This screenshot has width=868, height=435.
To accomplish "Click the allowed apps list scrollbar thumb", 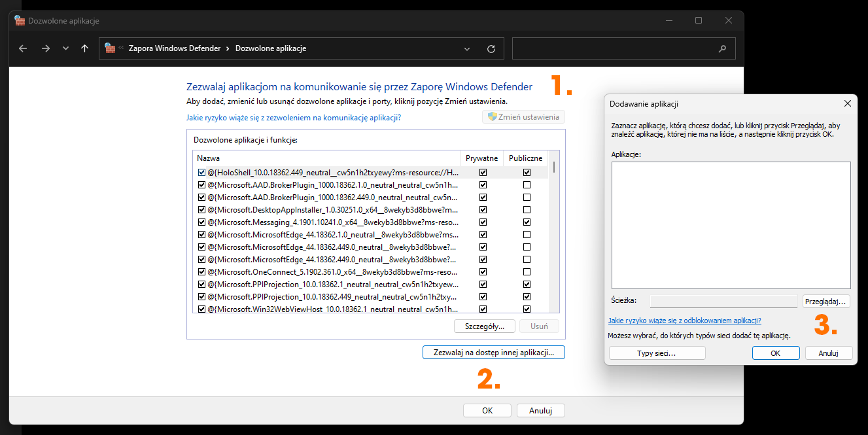I will coord(554,167).
